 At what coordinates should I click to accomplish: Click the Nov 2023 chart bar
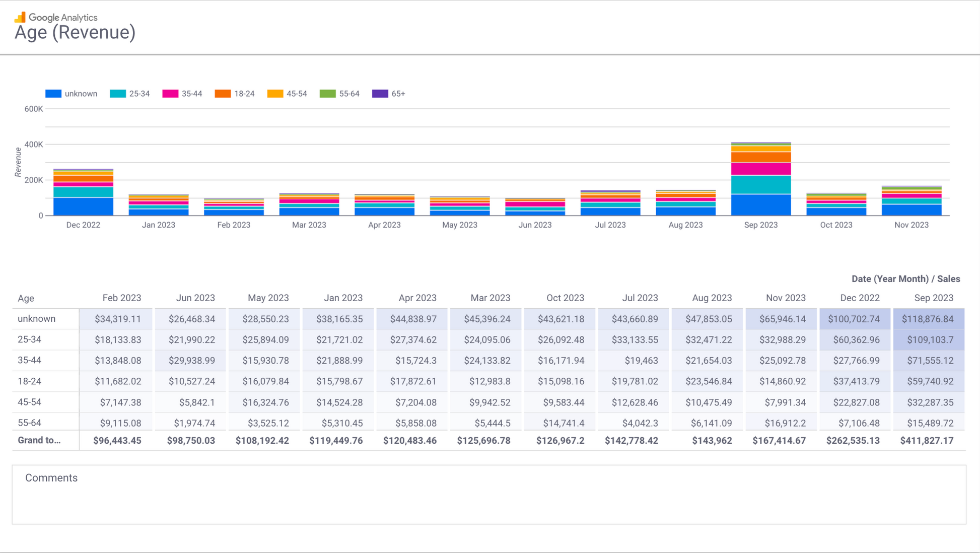911,201
